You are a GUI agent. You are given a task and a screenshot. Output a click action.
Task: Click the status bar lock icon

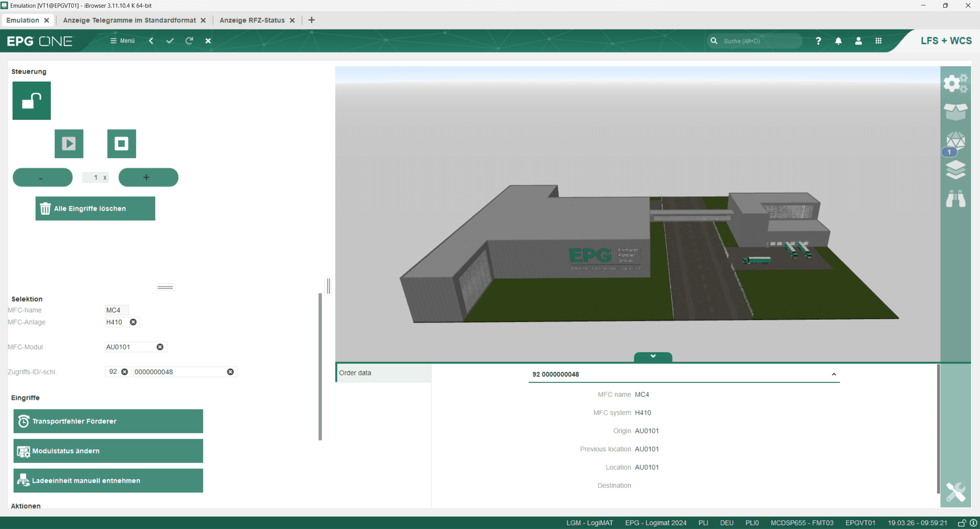[962, 523]
